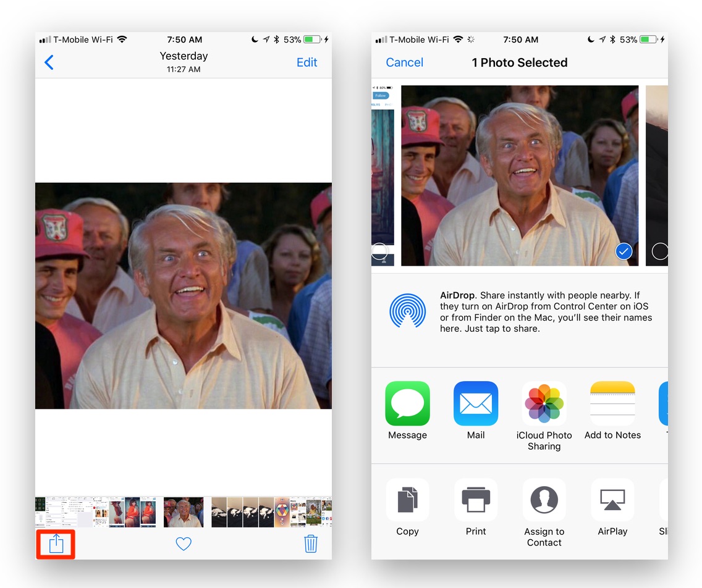702x588 pixels.
Task: Tap the main photo in left viewer
Action: point(184,296)
